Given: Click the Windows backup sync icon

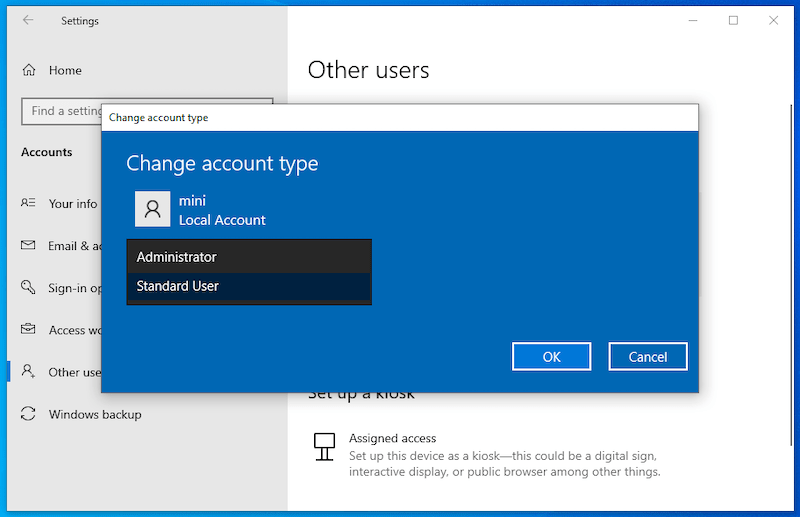Looking at the screenshot, I should pyautogui.click(x=28, y=413).
